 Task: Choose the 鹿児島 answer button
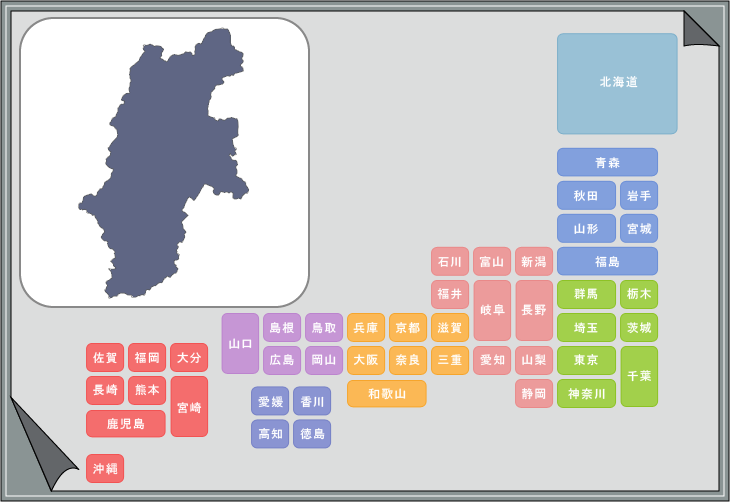pos(125,424)
